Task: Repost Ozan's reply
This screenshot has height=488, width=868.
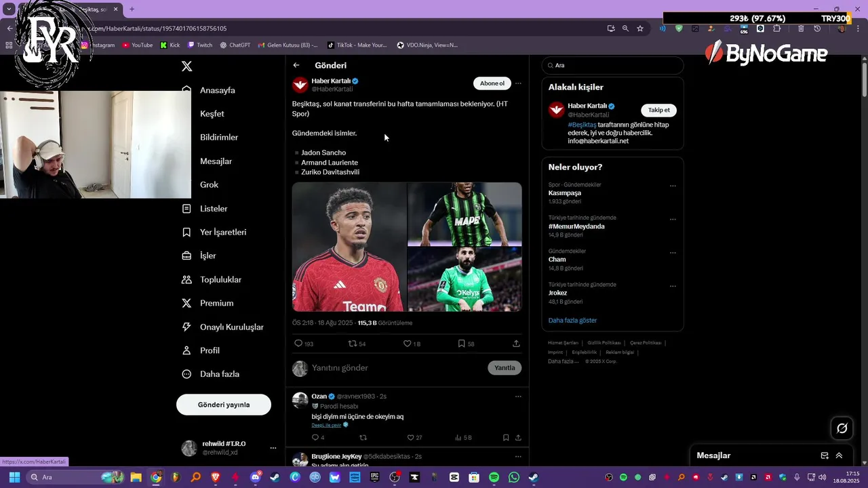Action: click(x=363, y=438)
